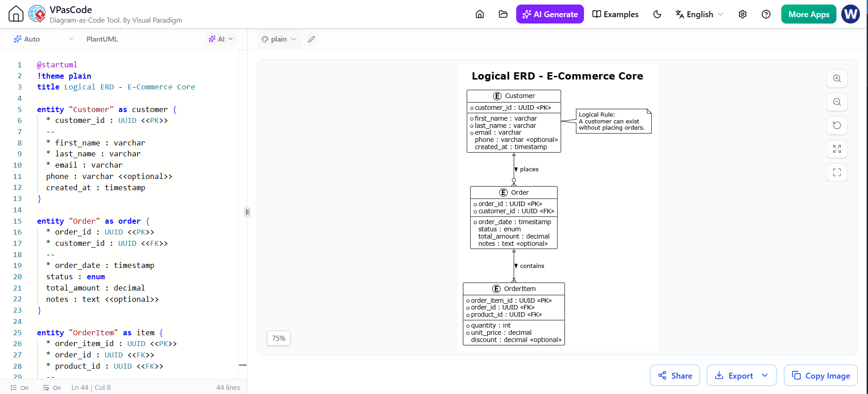868x394 pixels.
Task: Click the PlantUML language label
Action: (102, 39)
